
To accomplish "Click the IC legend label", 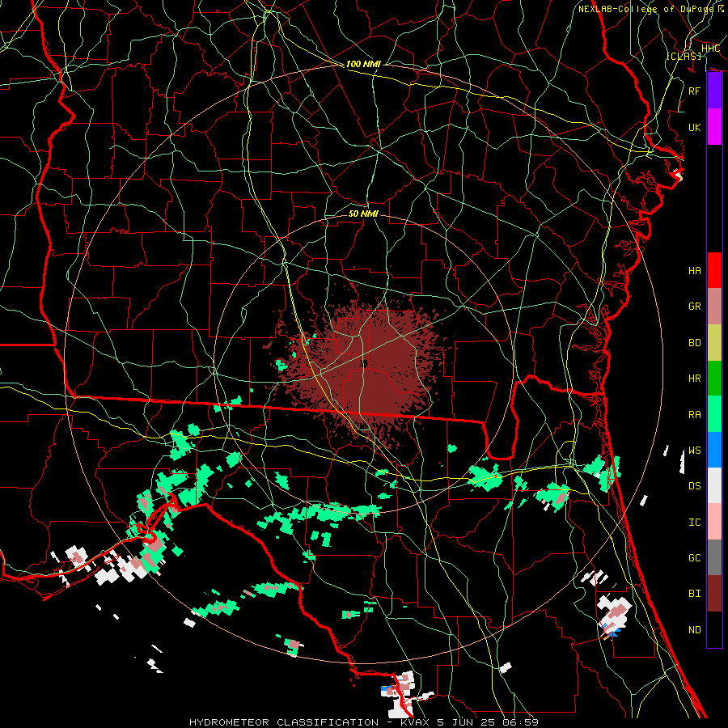I will coord(695,523).
